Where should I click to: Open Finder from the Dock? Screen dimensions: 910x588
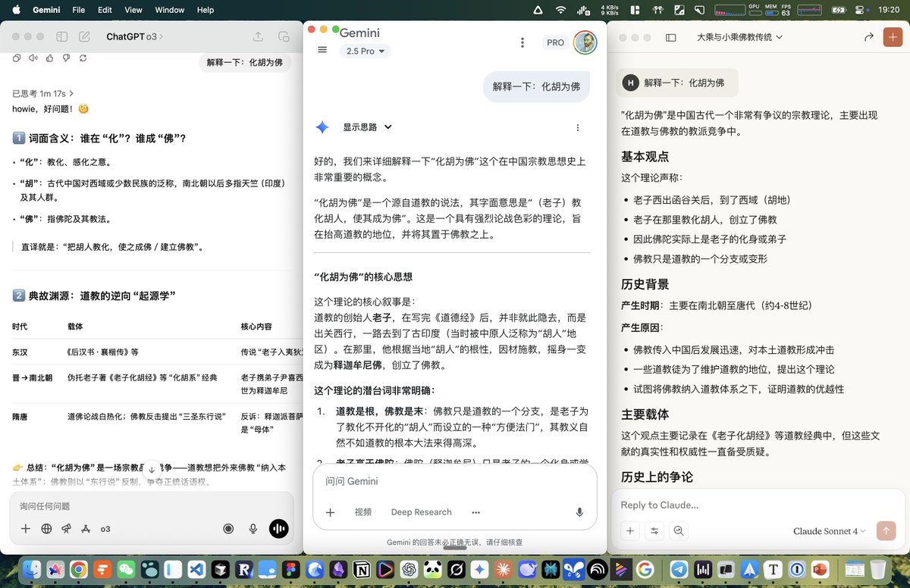[32, 569]
